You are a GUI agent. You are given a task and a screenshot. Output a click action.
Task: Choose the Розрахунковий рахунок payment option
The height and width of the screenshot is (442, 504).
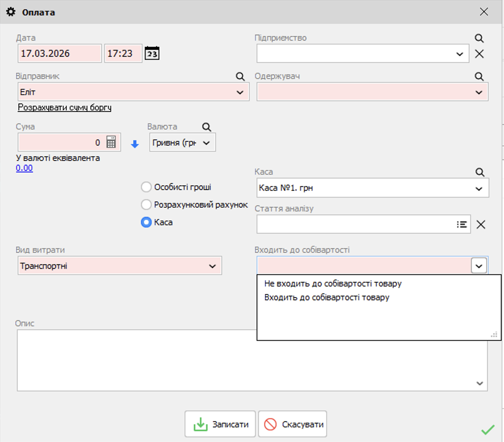point(146,205)
